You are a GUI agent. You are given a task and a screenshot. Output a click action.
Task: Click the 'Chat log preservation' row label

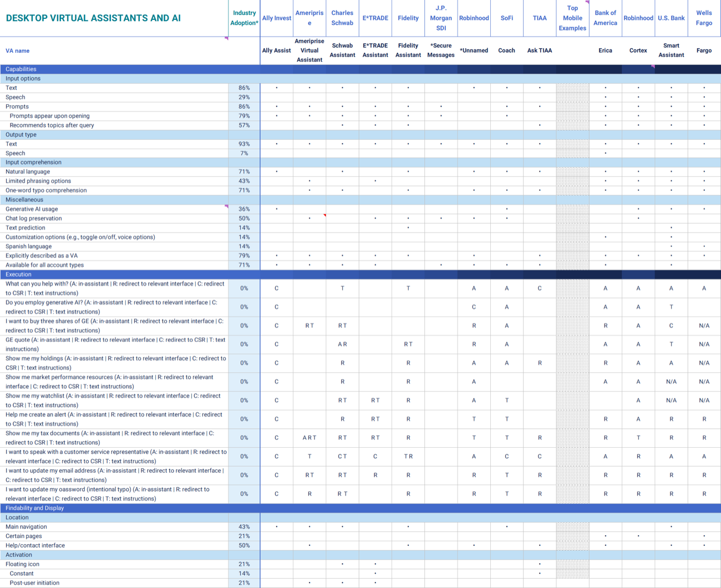point(34,219)
